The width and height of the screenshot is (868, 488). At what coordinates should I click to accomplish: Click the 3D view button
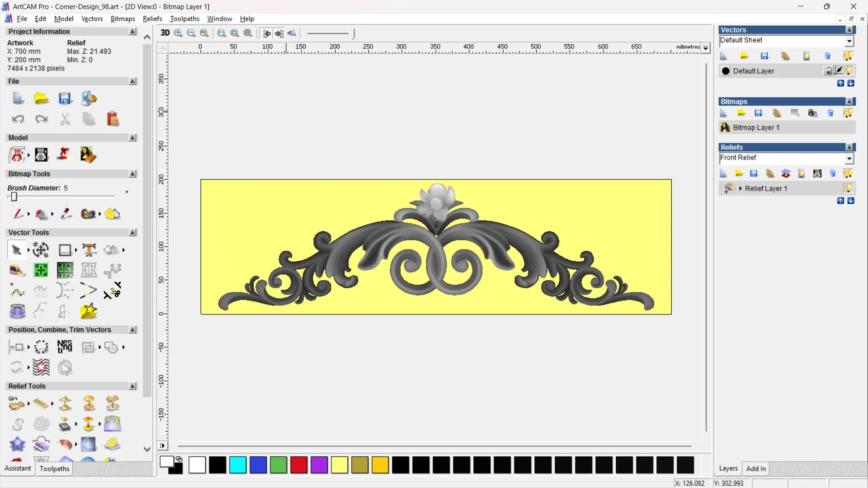click(165, 33)
